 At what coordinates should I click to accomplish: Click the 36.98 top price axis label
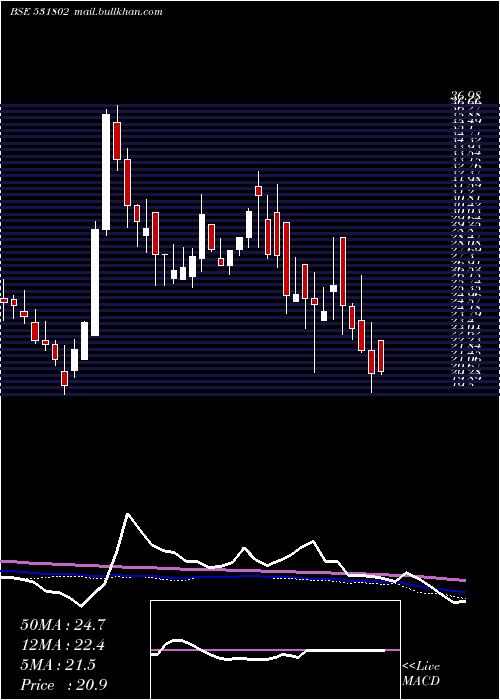(466, 95)
